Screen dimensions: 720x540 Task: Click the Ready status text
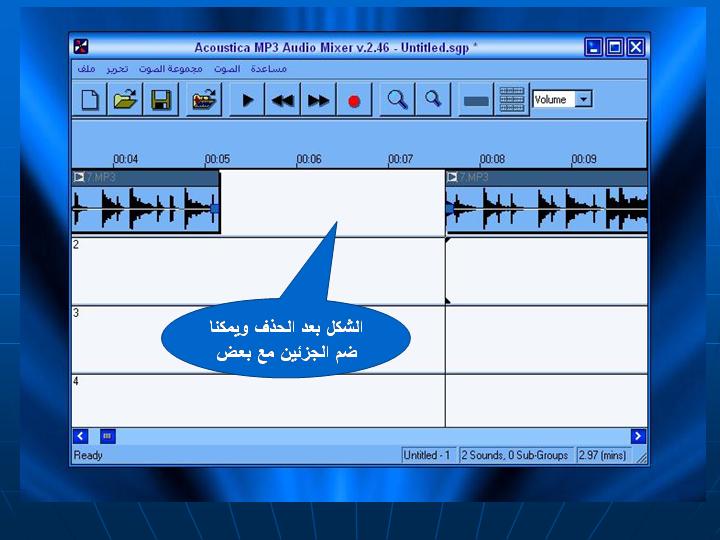(x=88, y=456)
